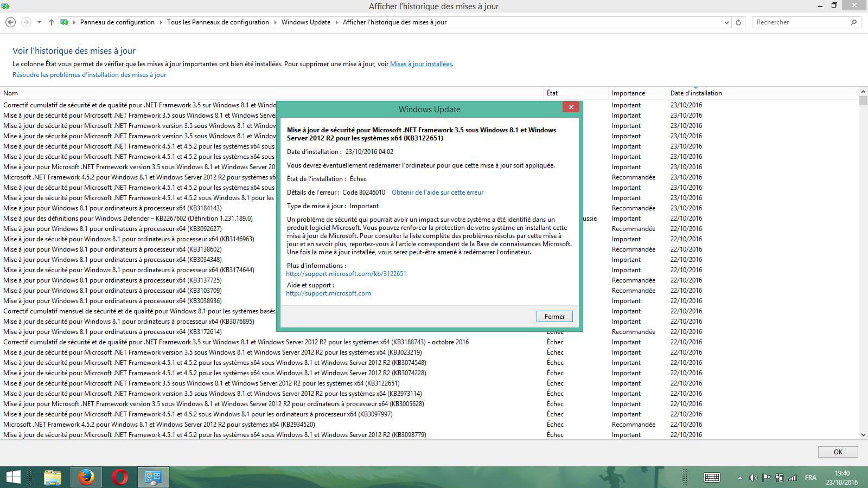This screenshot has height=488, width=868.
Task: Open the recent locations dropdown arrow
Action: [x=39, y=22]
